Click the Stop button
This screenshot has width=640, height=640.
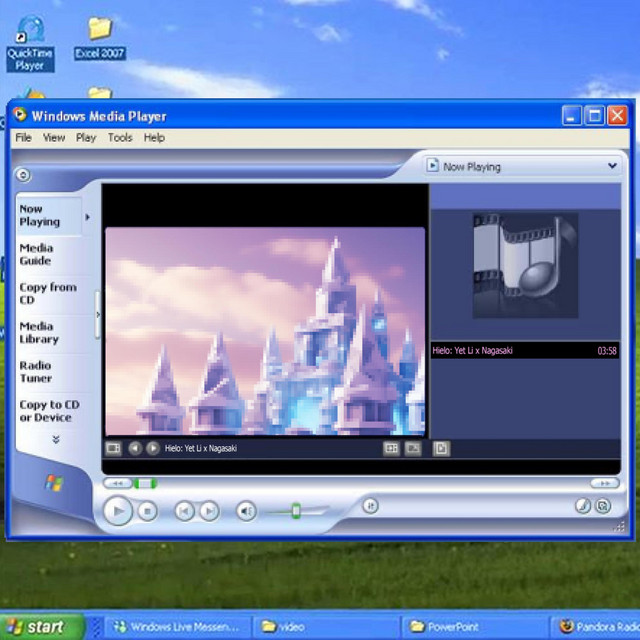tap(147, 511)
